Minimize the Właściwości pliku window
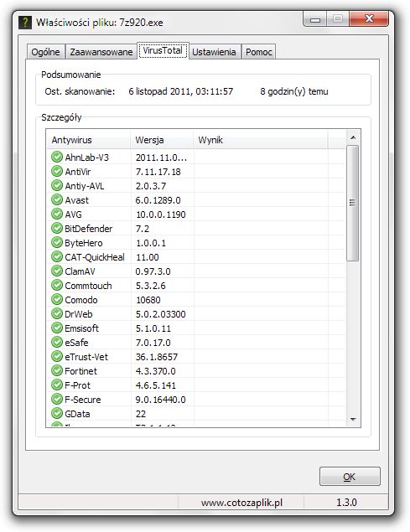This screenshot has width=410, height=532. click(315, 19)
